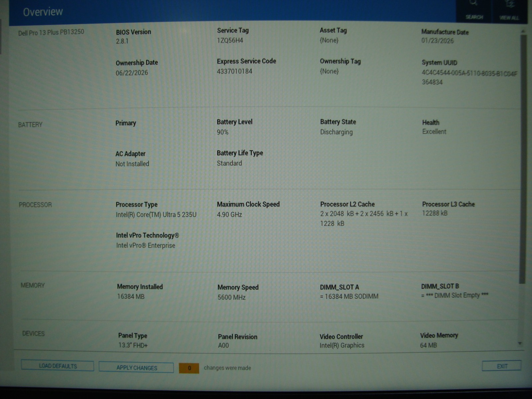Select the Overview page title
The width and height of the screenshot is (532, 399).
(43, 12)
